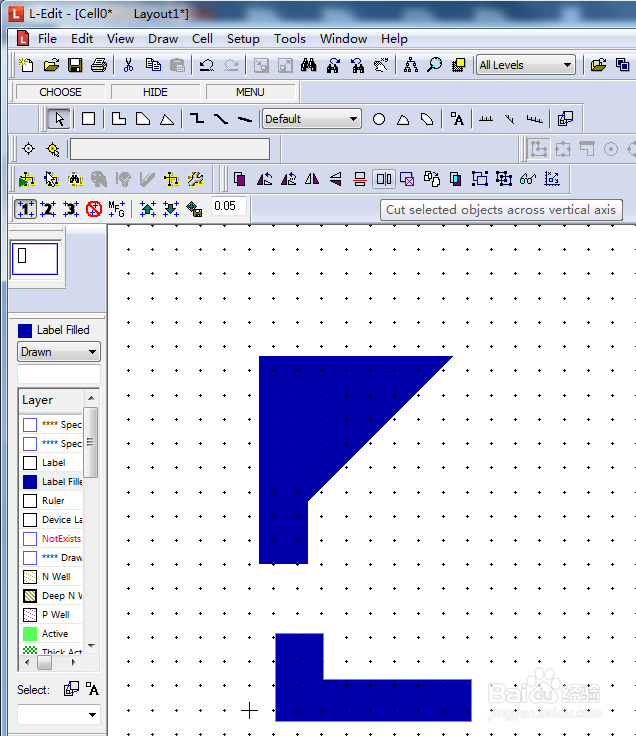The width and height of the screenshot is (636, 736).
Task: Click the Label Filled color swatch
Action: 25,330
